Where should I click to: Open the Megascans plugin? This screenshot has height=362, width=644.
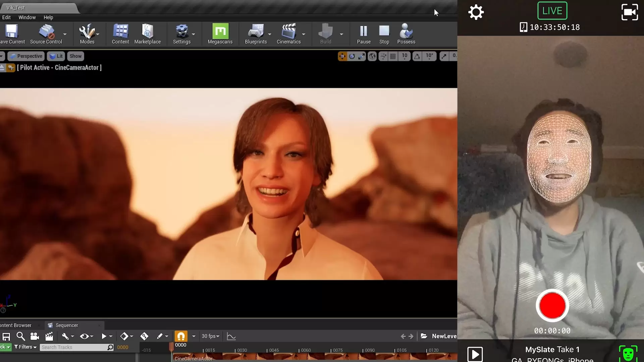click(220, 34)
